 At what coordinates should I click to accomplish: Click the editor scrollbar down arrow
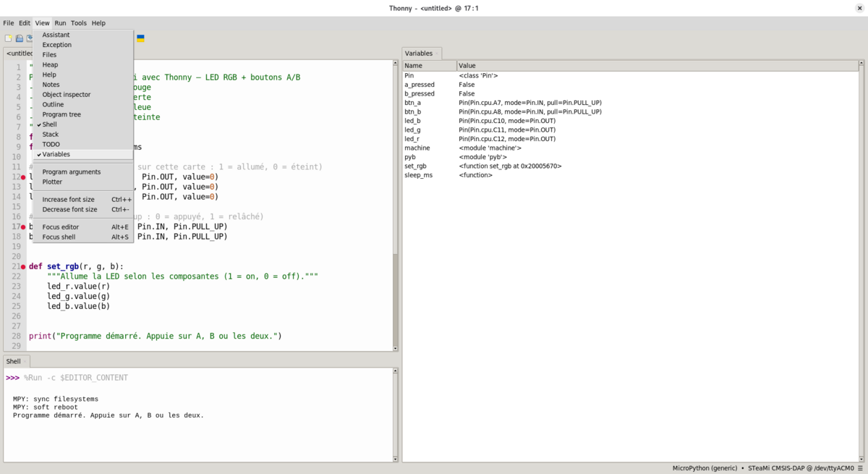click(395, 348)
